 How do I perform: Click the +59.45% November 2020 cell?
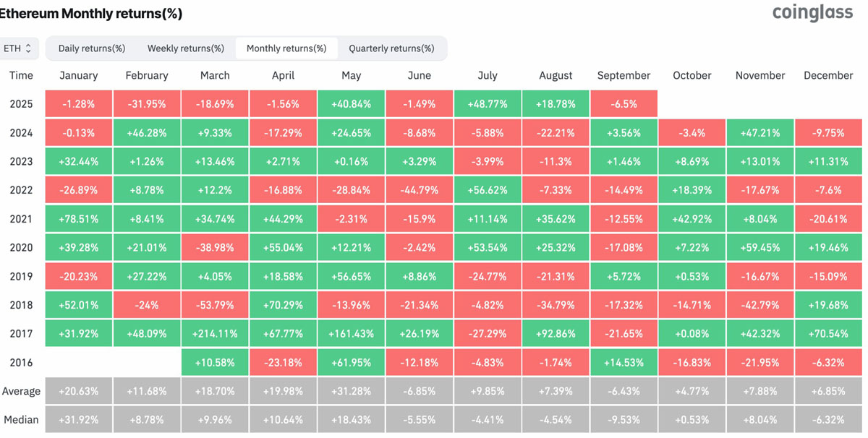coord(759,248)
